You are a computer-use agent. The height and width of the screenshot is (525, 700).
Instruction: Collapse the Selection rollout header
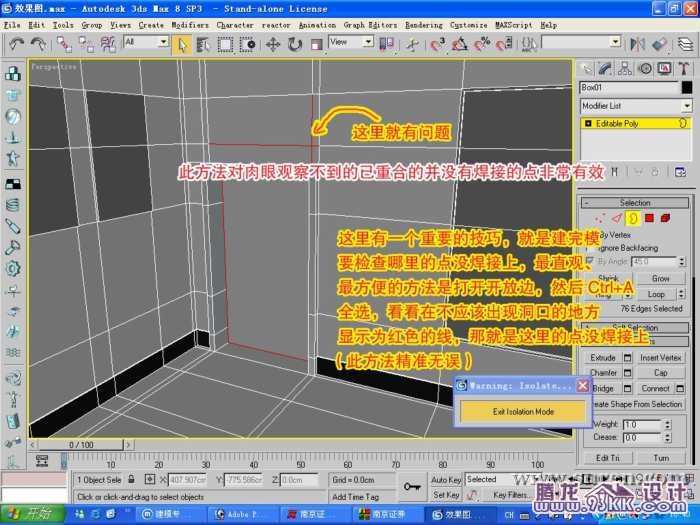click(634, 203)
